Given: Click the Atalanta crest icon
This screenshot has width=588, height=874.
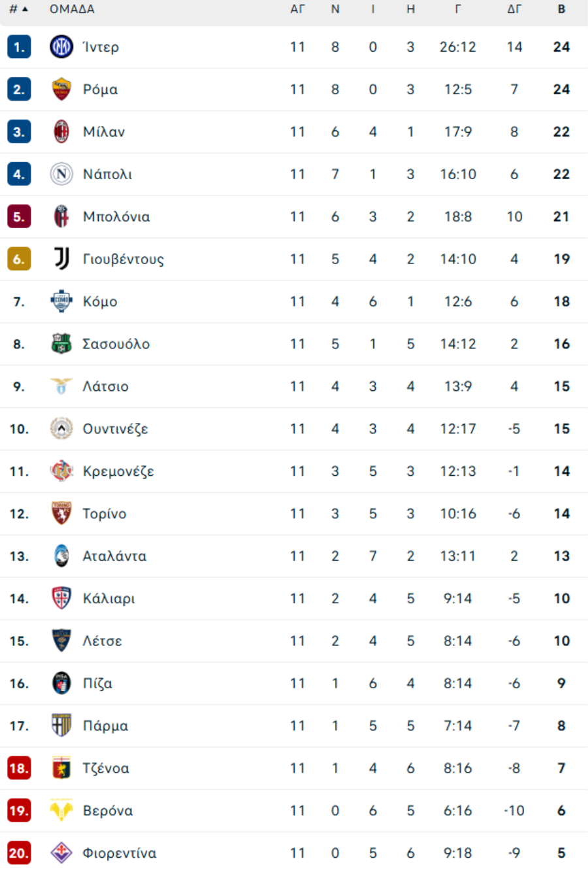Looking at the screenshot, I should click(x=61, y=556).
